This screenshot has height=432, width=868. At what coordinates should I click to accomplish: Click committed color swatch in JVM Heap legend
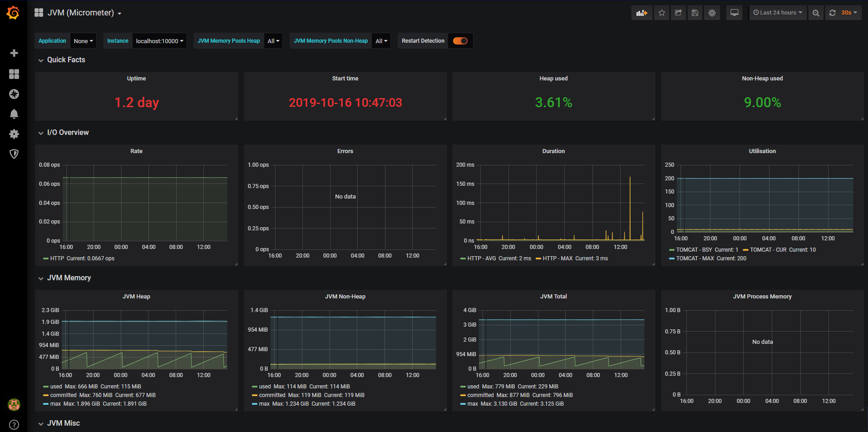click(x=45, y=395)
